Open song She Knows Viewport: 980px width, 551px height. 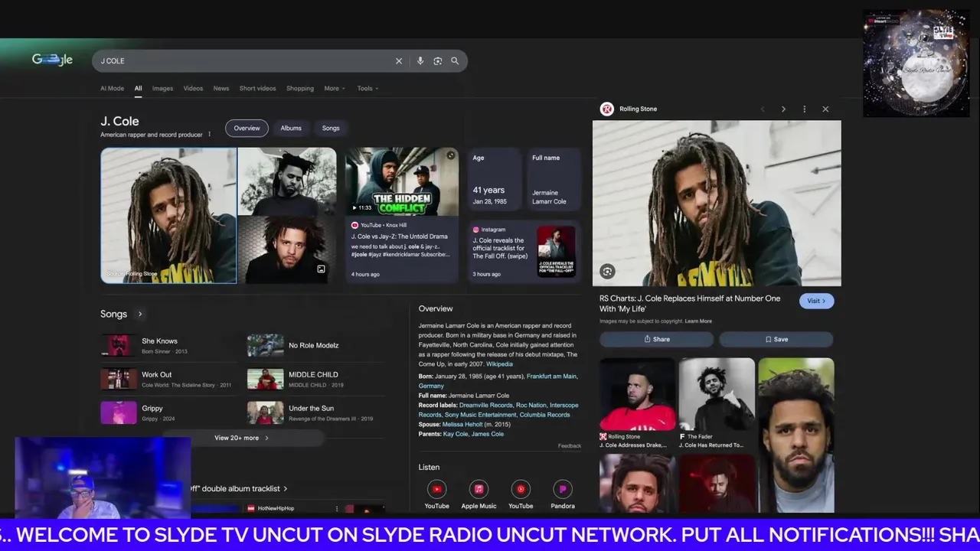(x=168, y=345)
